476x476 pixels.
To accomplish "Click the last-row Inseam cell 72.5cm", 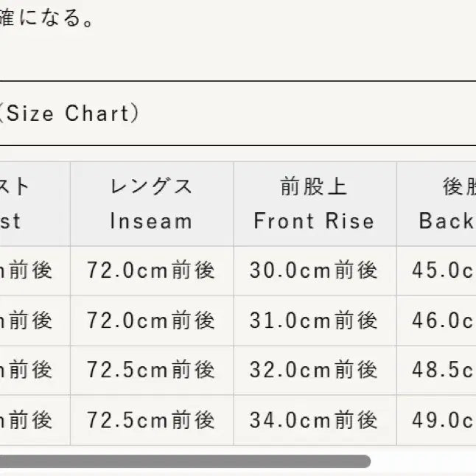I will pos(151,420).
